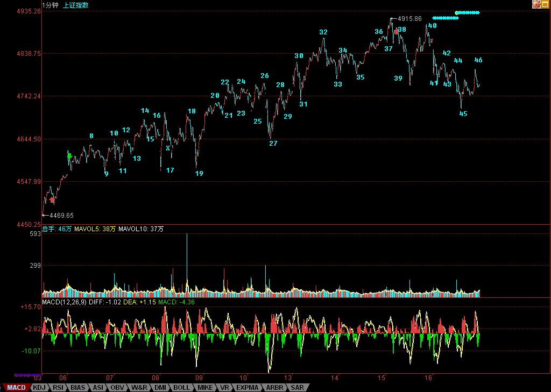Click wave label 27 on the chart

click(273, 144)
